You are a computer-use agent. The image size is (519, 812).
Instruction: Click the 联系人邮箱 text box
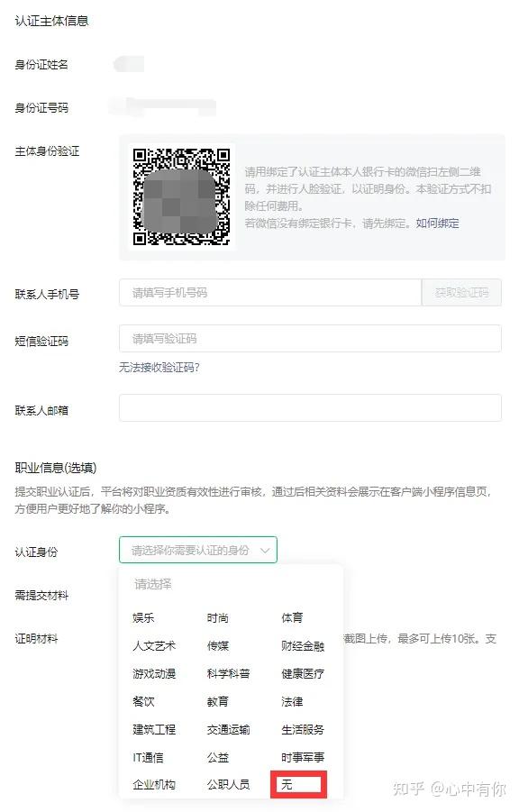click(x=310, y=408)
